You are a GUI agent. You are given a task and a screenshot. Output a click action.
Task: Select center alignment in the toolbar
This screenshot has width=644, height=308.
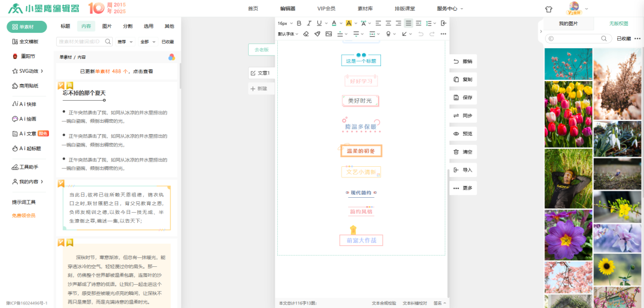coord(388,23)
